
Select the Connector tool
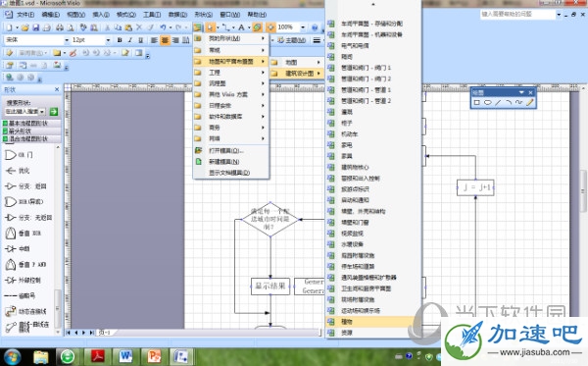225,27
